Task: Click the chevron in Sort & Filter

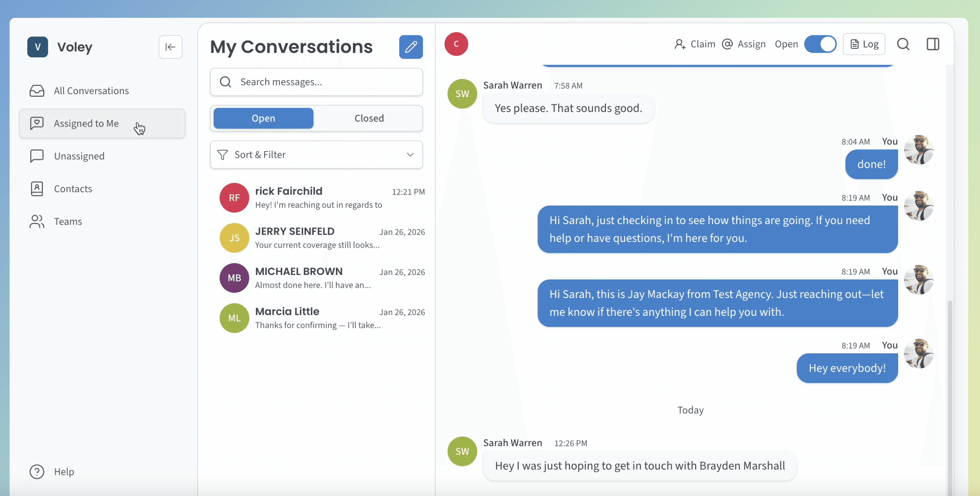Action: coord(410,155)
